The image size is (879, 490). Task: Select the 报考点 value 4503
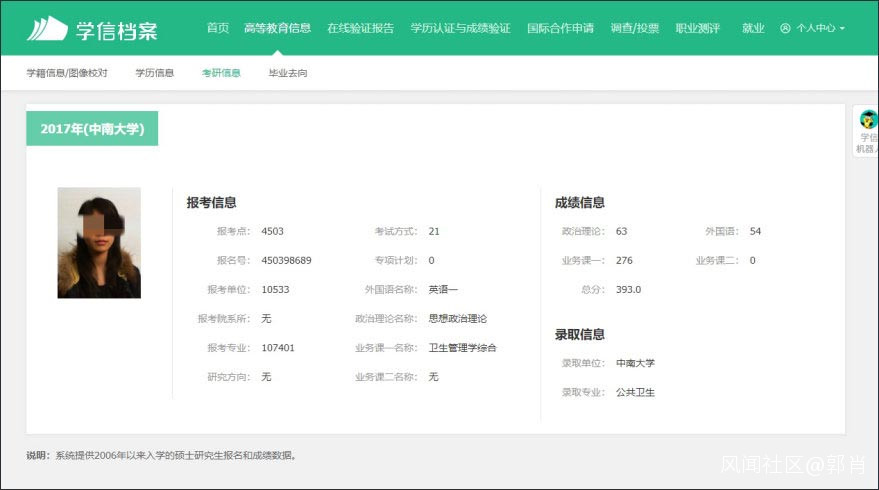pos(272,231)
